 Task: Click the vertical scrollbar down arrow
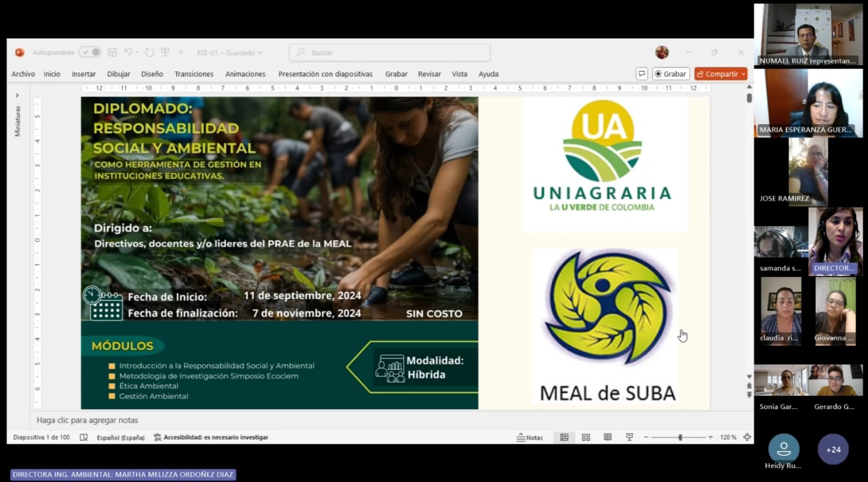(x=749, y=377)
